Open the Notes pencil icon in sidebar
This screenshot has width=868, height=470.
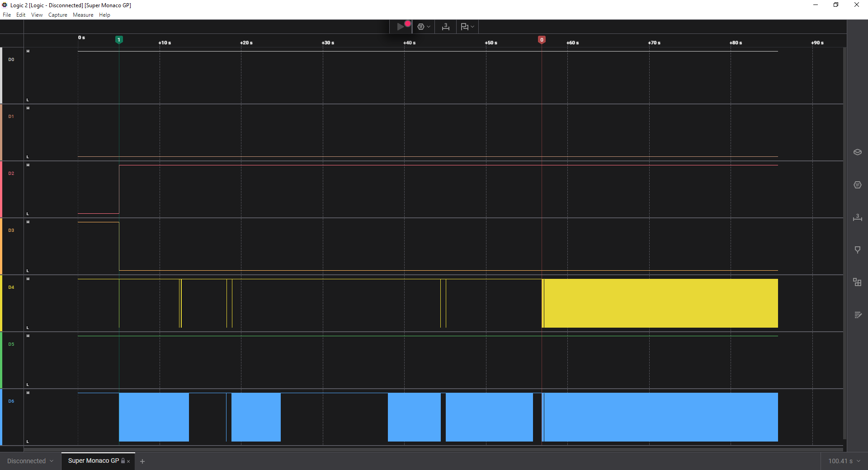pyautogui.click(x=857, y=315)
